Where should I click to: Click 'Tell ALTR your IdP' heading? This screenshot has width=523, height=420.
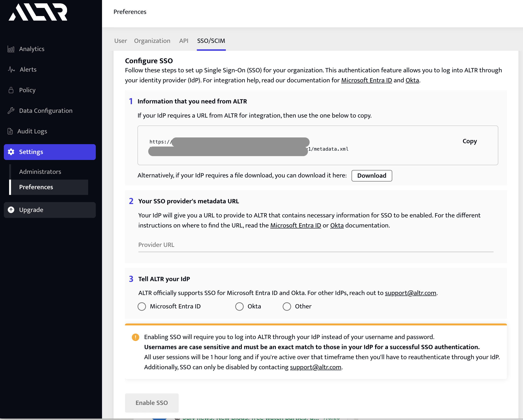tap(164, 279)
